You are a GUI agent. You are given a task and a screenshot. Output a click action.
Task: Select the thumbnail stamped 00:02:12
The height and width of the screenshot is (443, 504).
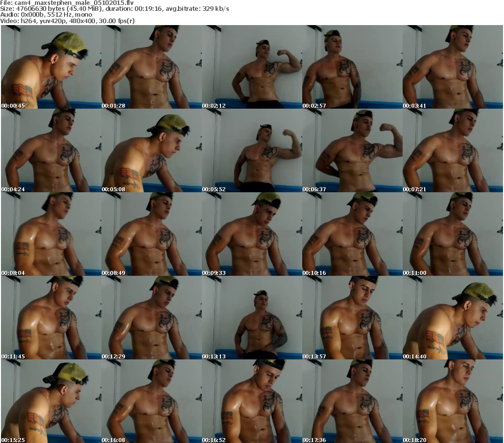[x=252, y=67]
